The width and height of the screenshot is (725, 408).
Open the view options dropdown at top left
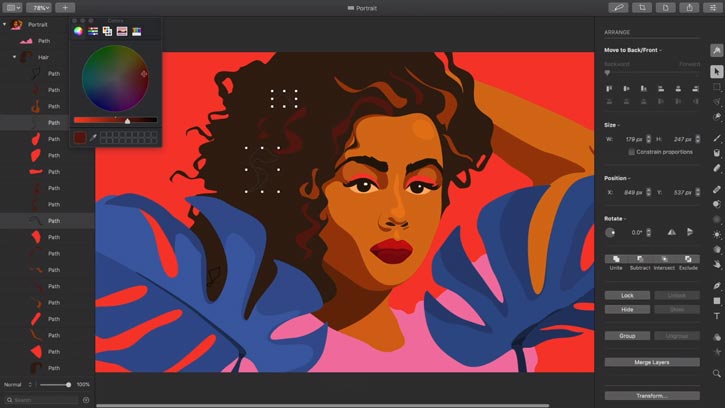(12, 7)
